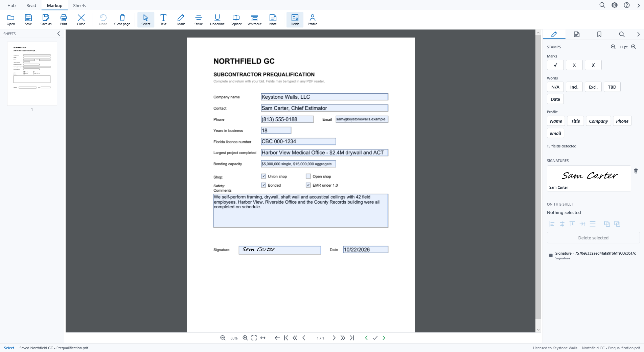
Task: Switch to the Hub tab
Action: point(11,5)
